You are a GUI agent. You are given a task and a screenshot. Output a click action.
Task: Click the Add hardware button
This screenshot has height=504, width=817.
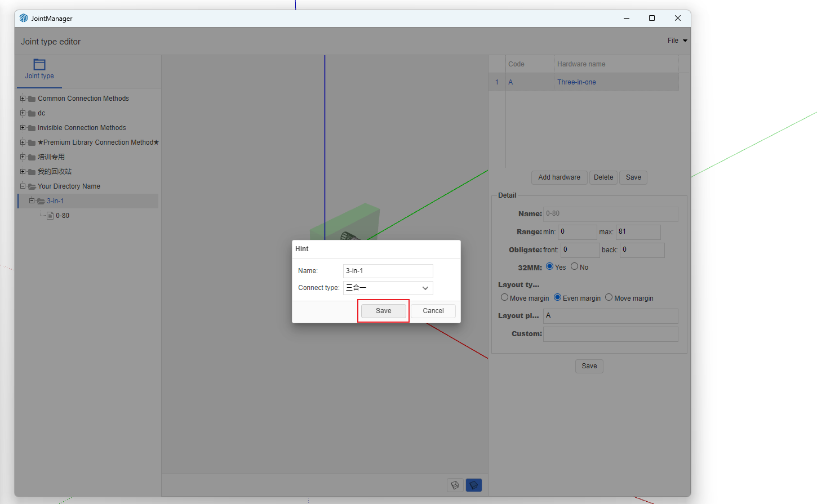coord(559,177)
